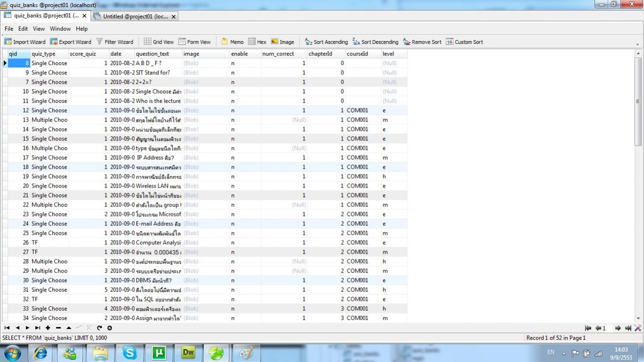Image resolution: width=644 pixels, height=362 pixels.
Task: Add a new record with plus icon
Action: pos(48,328)
